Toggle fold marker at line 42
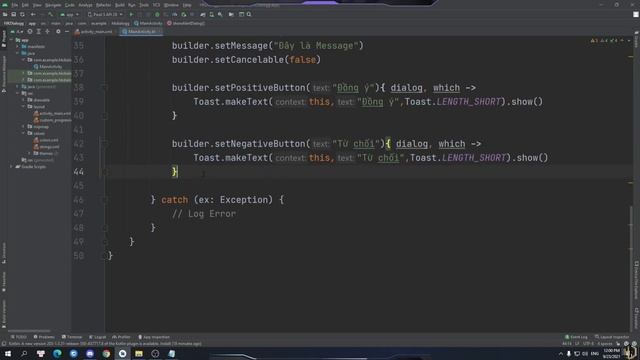 point(104,144)
